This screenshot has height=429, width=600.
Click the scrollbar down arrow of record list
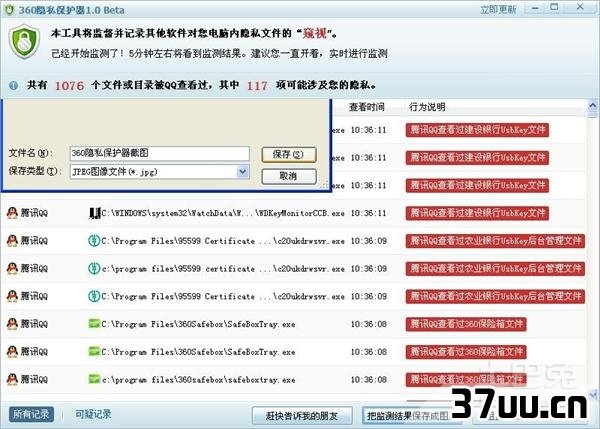593,394
